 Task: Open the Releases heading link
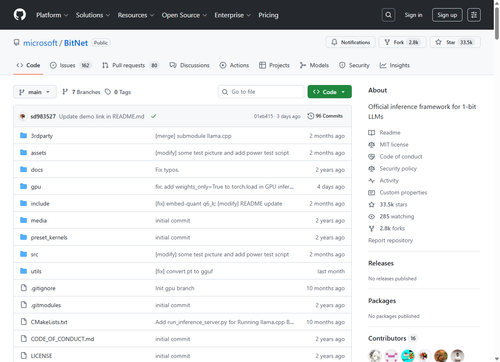381,263
